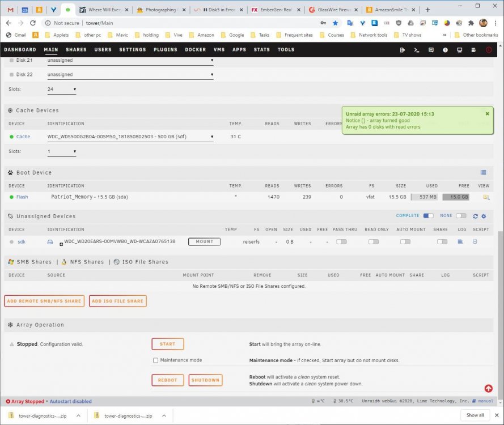The height and width of the screenshot is (425, 504).
Task: Browse the Flash device view icon
Action: point(486,197)
